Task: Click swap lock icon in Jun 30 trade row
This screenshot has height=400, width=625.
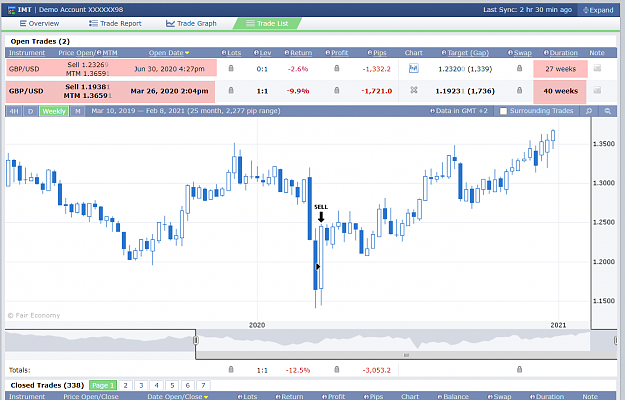Action: 519,69
